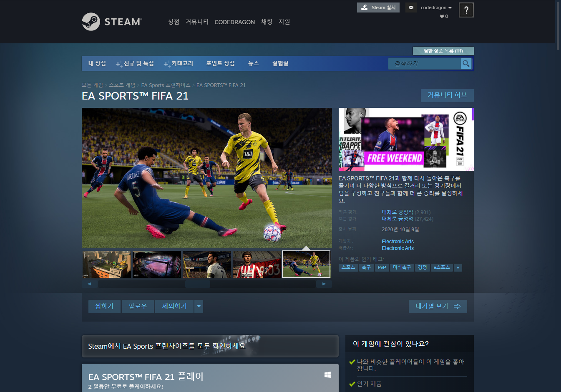Select the purple indoor arena thumbnail
The height and width of the screenshot is (392, 561).
pos(157,264)
